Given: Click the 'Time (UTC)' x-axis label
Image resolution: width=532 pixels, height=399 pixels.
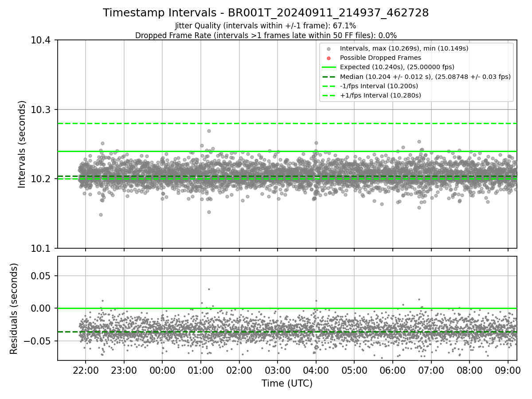Looking at the screenshot, I should (x=287, y=383).
